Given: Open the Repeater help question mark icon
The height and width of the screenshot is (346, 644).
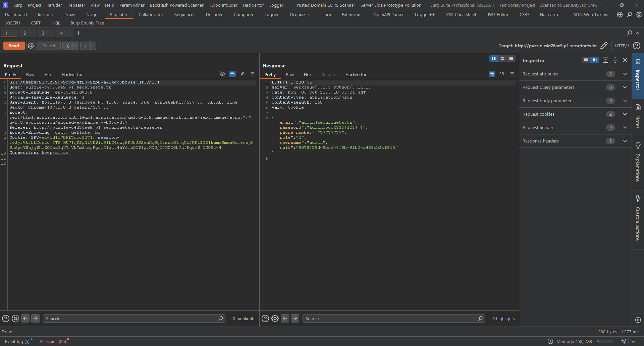Looking at the screenshot, I should (x=637, y=46).
